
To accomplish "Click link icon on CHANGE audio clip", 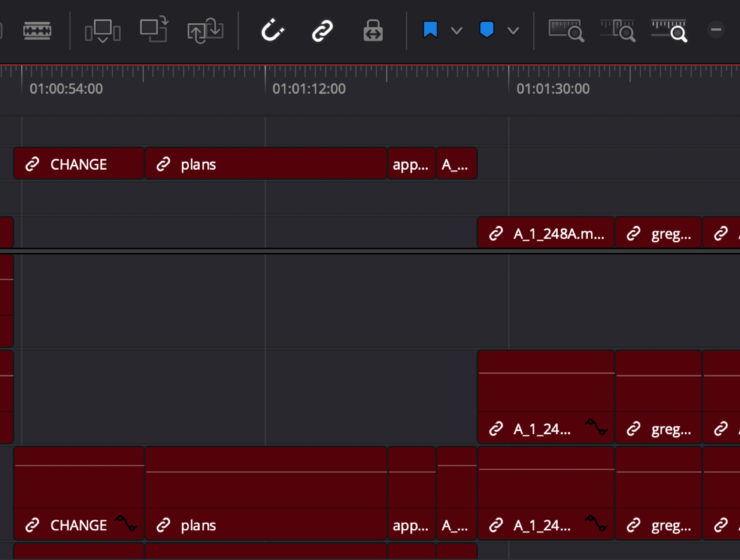I will point(32,525).
